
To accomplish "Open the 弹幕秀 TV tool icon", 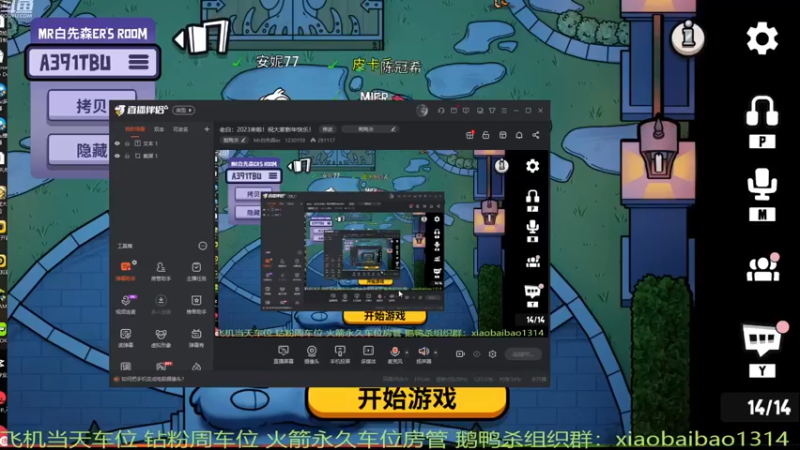I will (x=196, y=337).
